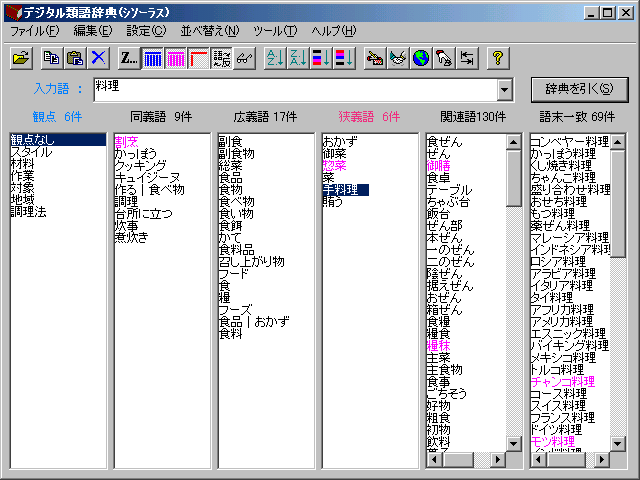Select 召し上がり物 in the 広義語 list
Image resolution: width=640 pixels, height=480 pixels.
coord(252,261)
